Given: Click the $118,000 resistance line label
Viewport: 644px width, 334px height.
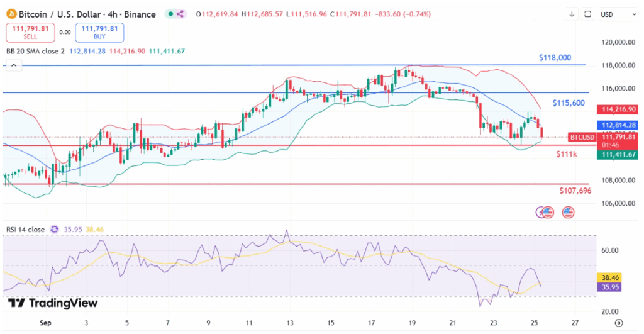Looking at the screenshot, I should pyautogui.click(x=555, y=58).
